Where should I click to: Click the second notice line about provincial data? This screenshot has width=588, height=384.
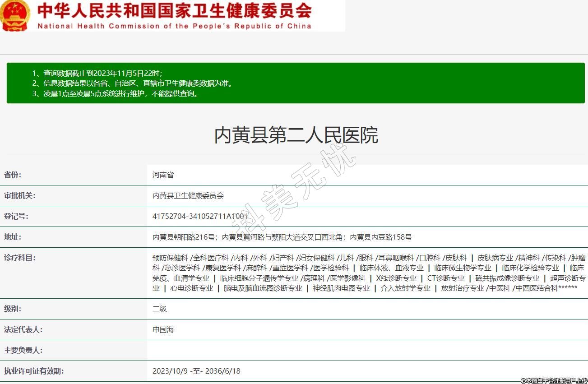(139, 83)
